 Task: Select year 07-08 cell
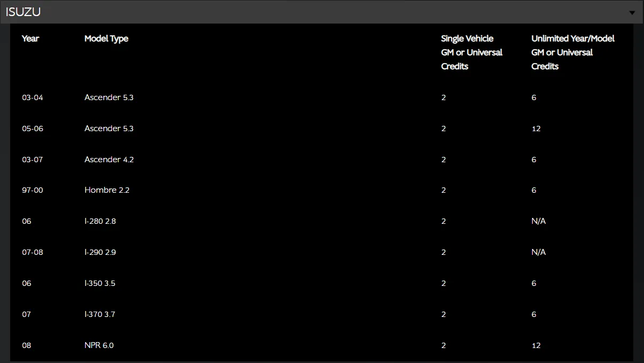(x=33, y=252)
